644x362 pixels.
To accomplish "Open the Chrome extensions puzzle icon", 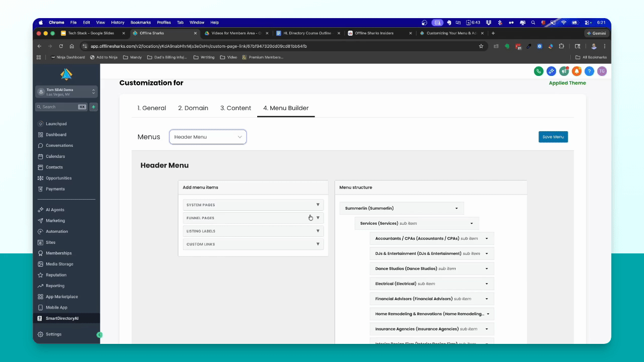I will (x=561, y=46).
